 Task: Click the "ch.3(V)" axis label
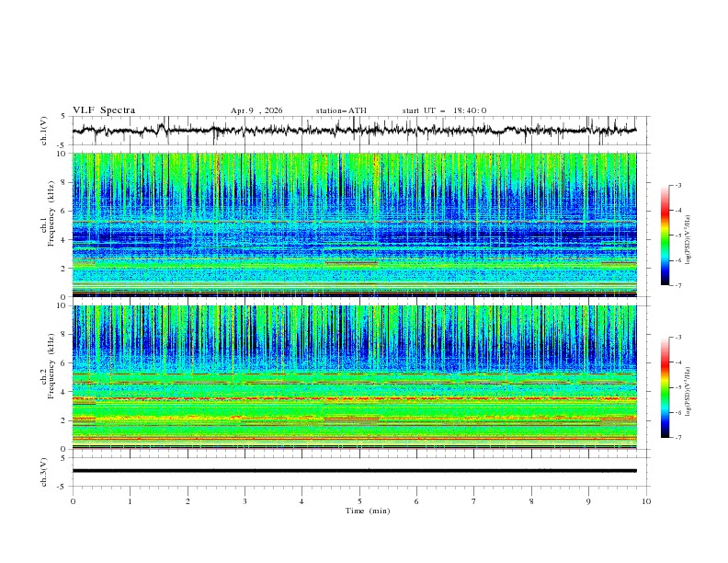coord(44,472)
